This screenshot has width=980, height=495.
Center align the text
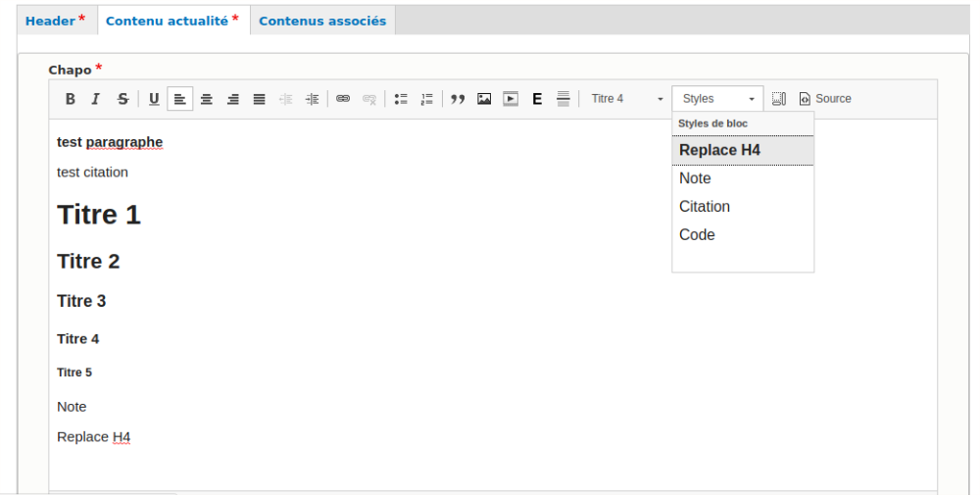tap(206, 99)
